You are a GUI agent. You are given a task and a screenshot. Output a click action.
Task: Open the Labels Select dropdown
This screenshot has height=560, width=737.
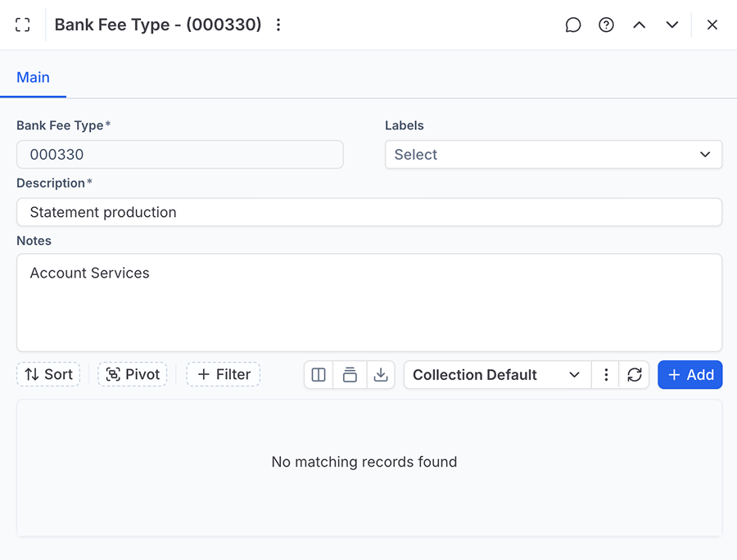point(554,155)
